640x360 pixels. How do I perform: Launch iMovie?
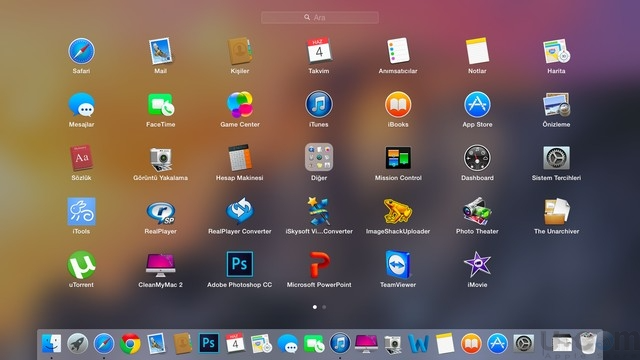click(x=477, y=265)
